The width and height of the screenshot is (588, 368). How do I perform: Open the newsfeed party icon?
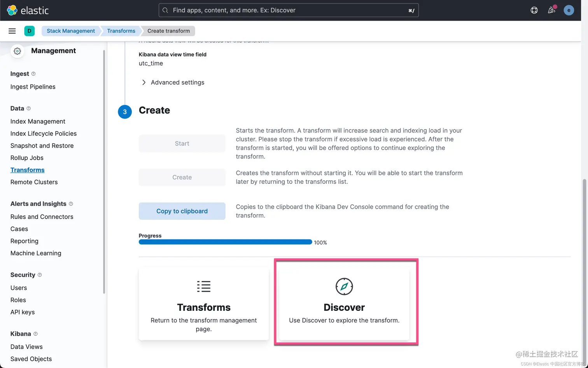tap(551, 10)
